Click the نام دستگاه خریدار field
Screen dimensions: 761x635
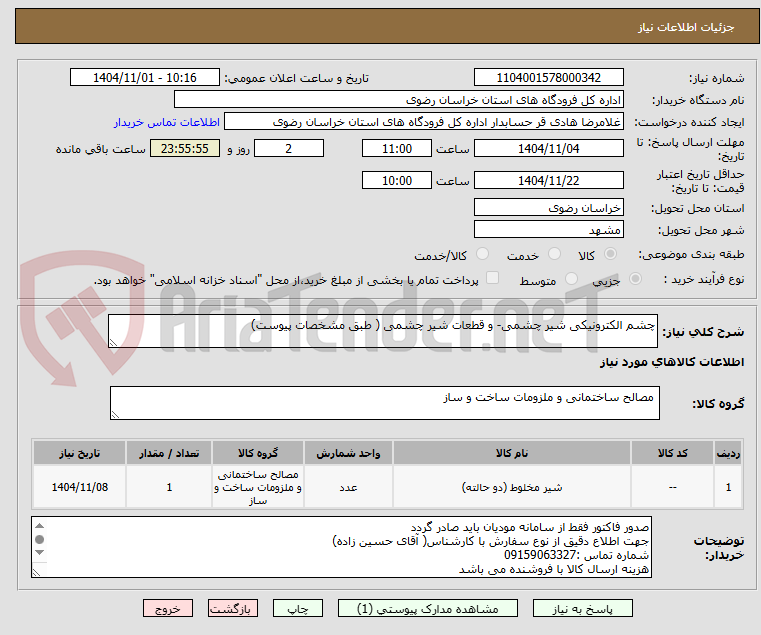coord(398,100)
